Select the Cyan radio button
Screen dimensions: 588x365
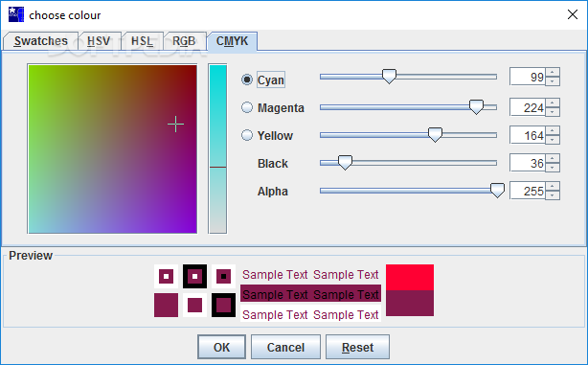coord(247,80)
